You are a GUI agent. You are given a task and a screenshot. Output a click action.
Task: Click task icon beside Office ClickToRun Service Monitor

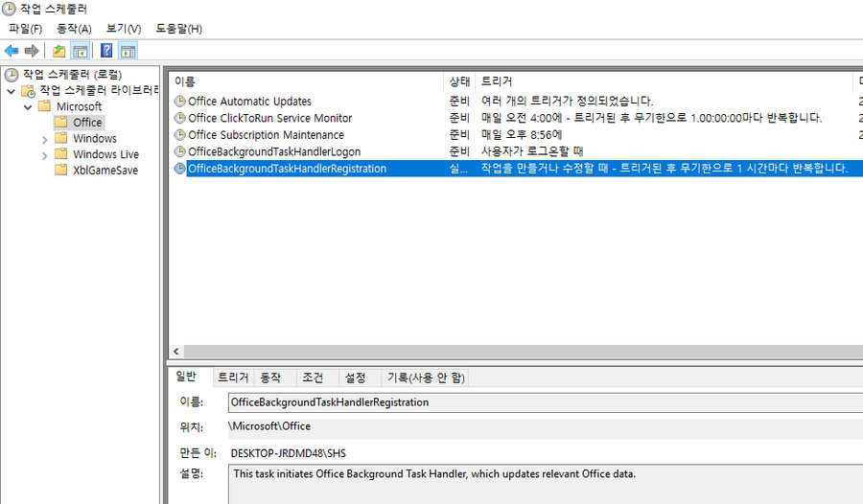click(179, 118)
